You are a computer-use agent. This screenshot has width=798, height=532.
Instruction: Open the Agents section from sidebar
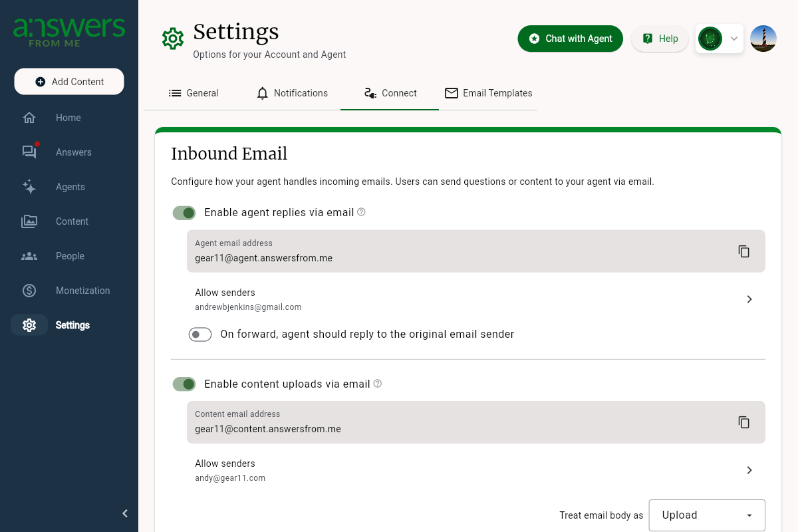pos(70,186)
